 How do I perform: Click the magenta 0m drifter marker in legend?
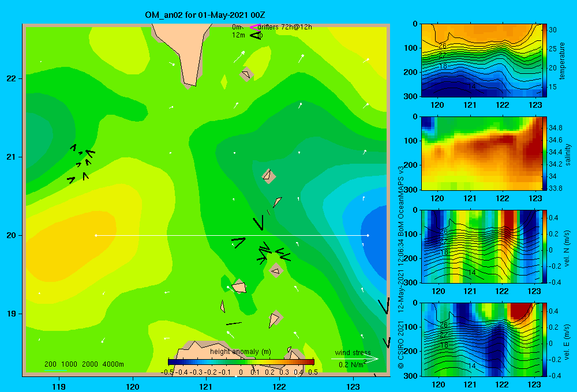coord(254,27)
